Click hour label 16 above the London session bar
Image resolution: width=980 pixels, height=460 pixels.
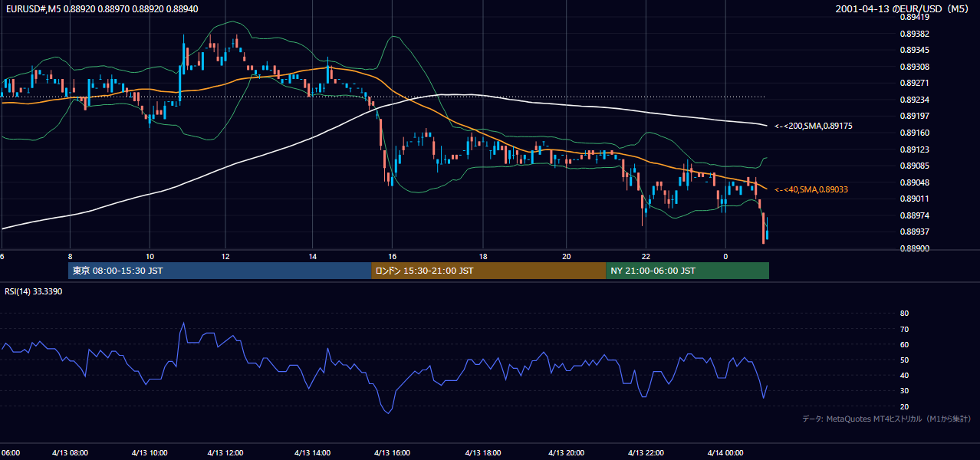click(x=393, y=256)
